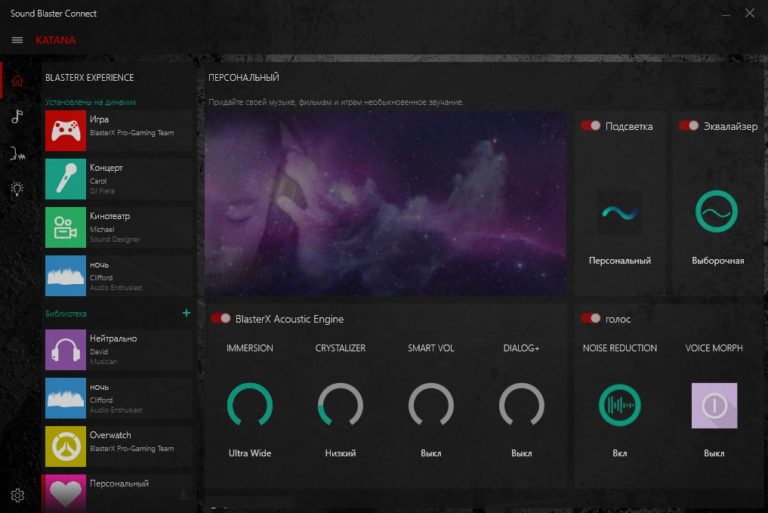Click the Библиотека section header
Viewport: 768px width, 513px height.
point(66,314)
